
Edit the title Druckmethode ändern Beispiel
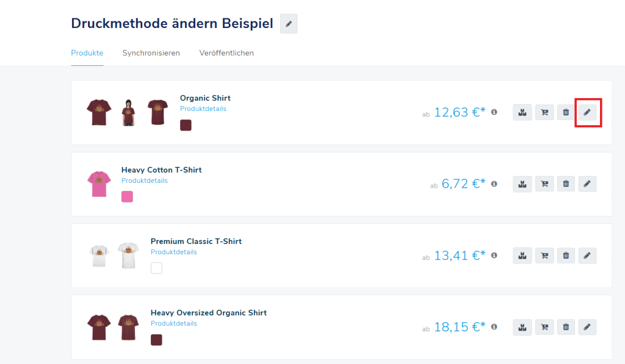point(289,24)
